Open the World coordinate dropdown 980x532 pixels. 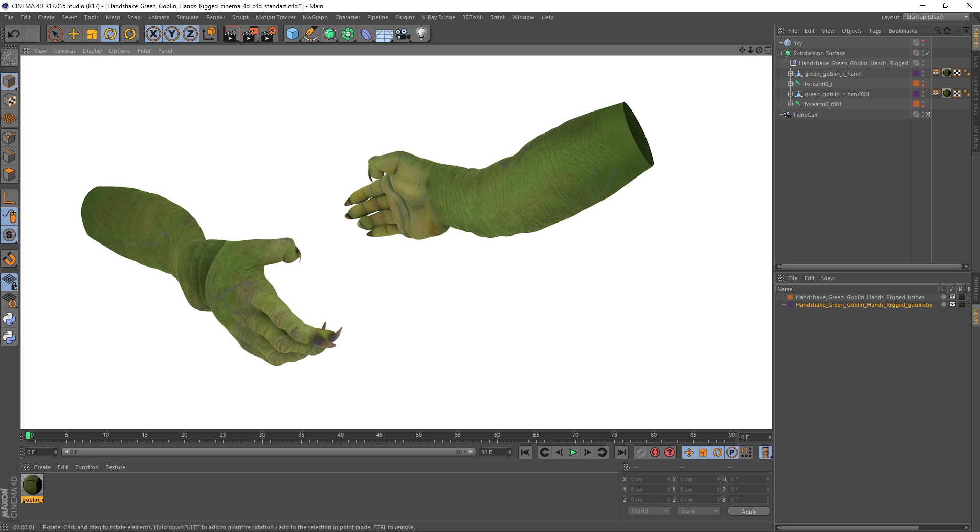649,511
